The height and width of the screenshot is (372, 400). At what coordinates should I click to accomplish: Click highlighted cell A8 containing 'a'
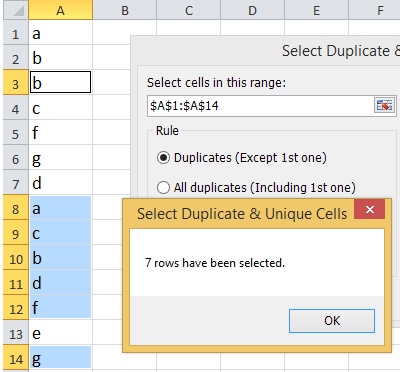(60, 207)
